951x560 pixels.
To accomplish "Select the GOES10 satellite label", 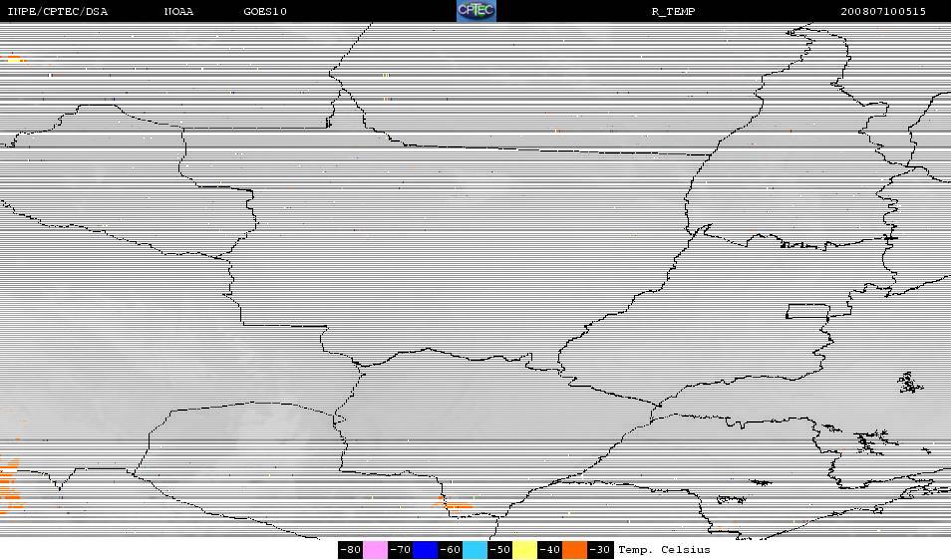I will point(265,12).
